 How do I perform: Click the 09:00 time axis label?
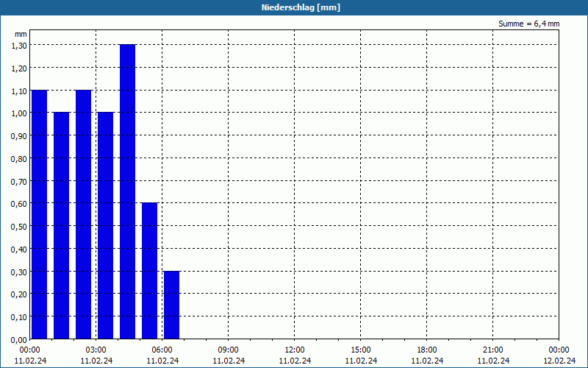click(x=229, y=350)
